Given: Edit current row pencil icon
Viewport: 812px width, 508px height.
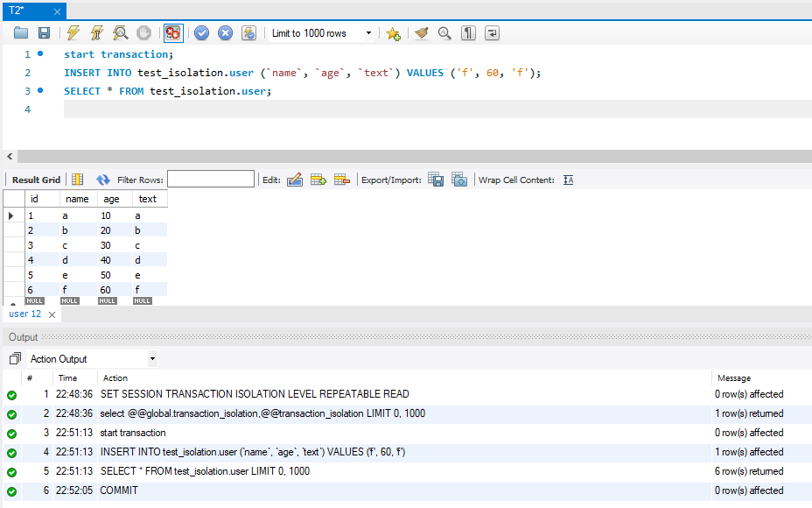Looking at the screenshot, I should click(x=295, y=180).
